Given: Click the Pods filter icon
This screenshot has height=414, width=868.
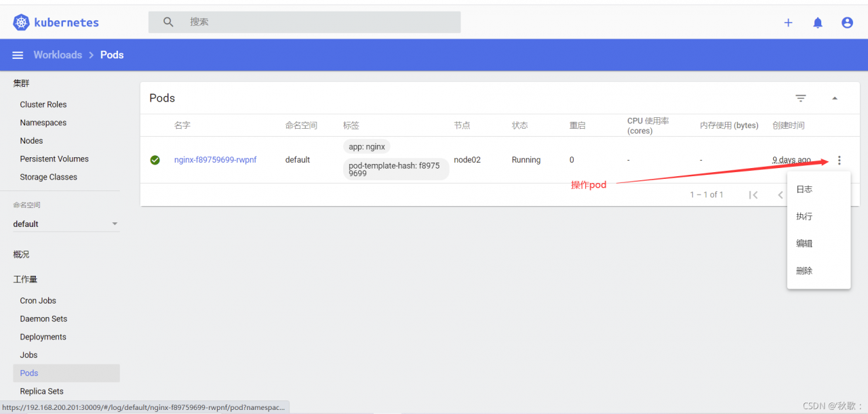Looking at the screenshot, I should pyautogui.click(x=801, y=98).
